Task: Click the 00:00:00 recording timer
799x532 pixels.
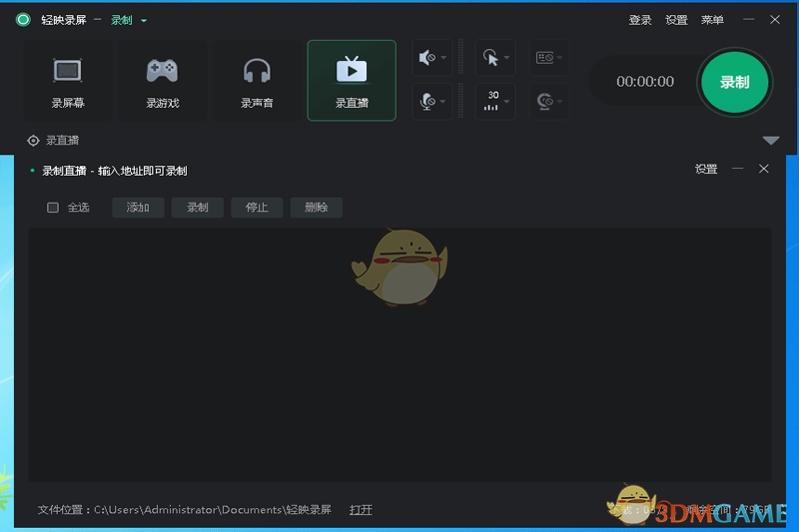Action: (x=645, y=82)
